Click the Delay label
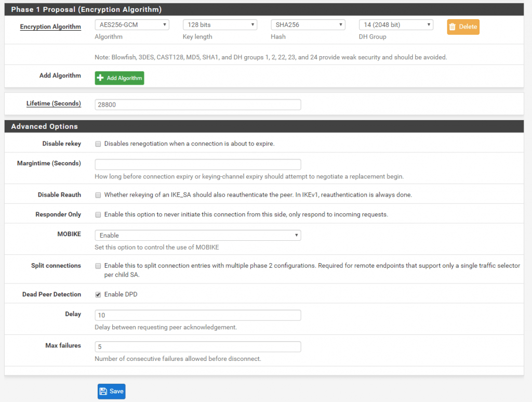Viewport: 532px width, 402px height. click(x=73, y=314)
